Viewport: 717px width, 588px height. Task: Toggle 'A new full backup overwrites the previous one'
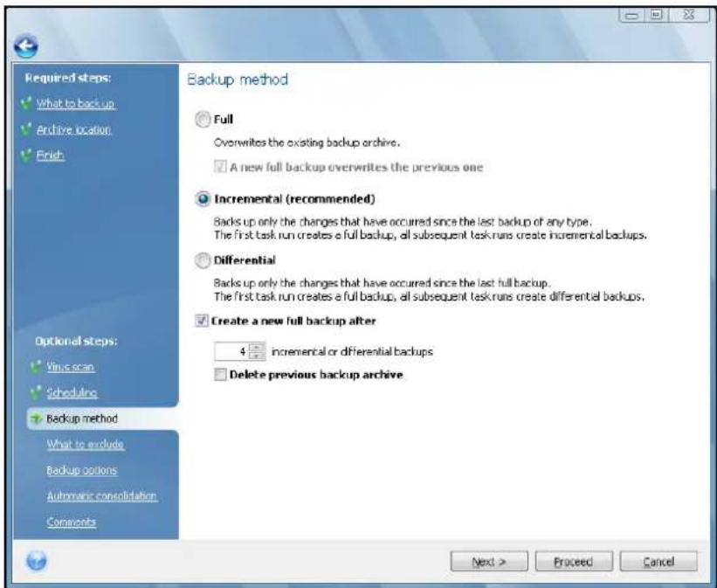point(220,167)
